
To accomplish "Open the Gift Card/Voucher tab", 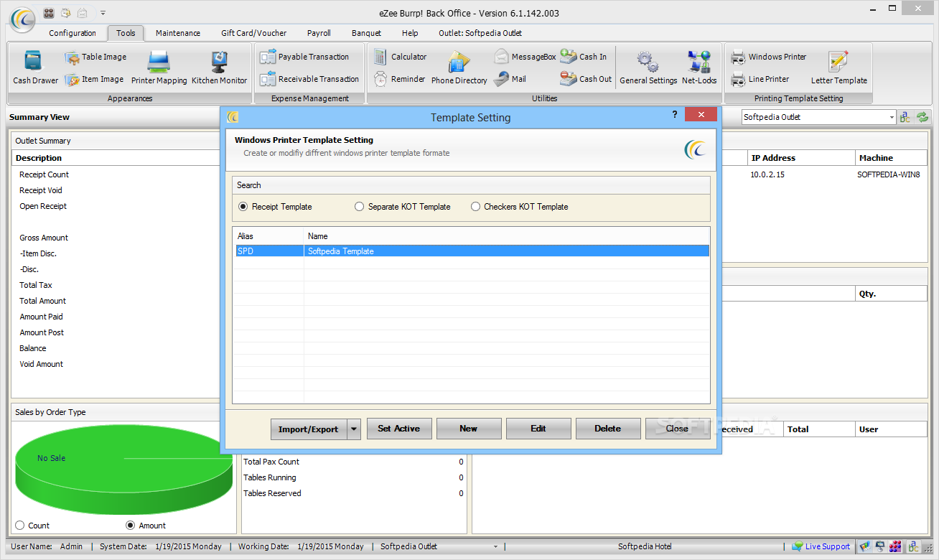I will pyautogui.click(x=254, y=33).
